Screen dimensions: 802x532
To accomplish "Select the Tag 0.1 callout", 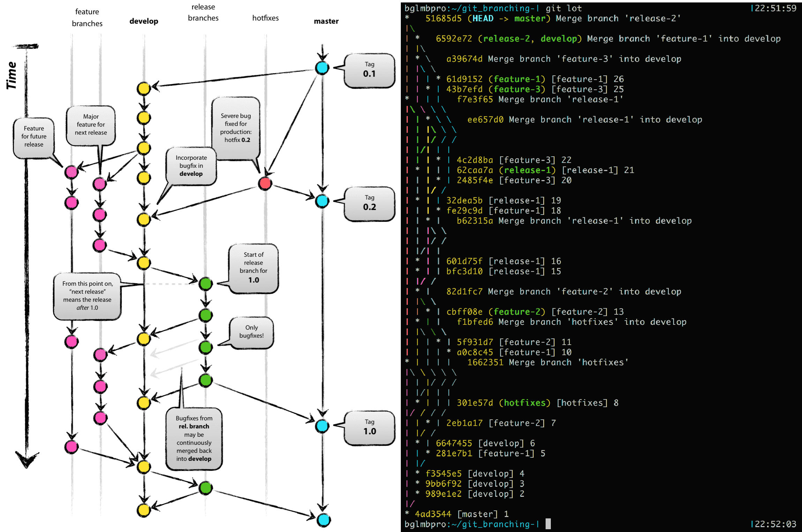I will click(369, 70).
